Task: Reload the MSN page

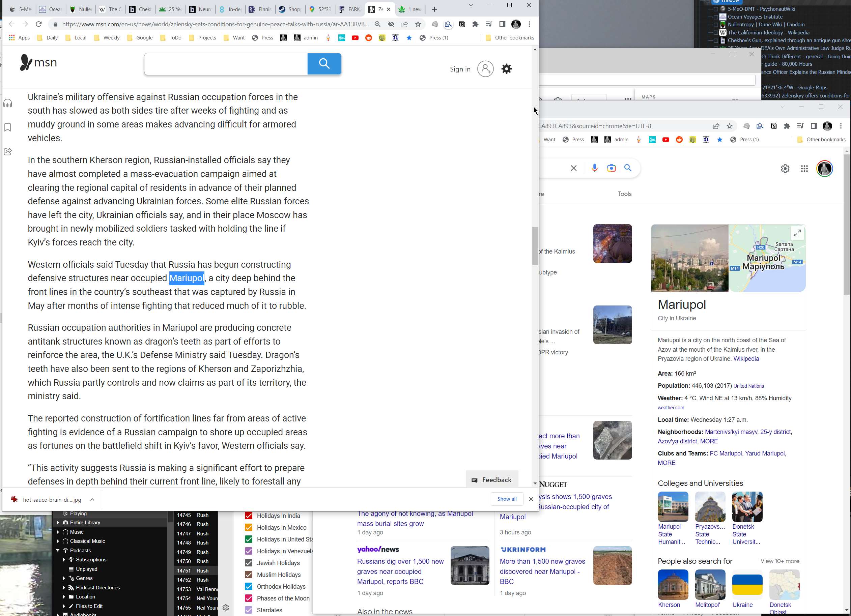Action: (39, 24)
